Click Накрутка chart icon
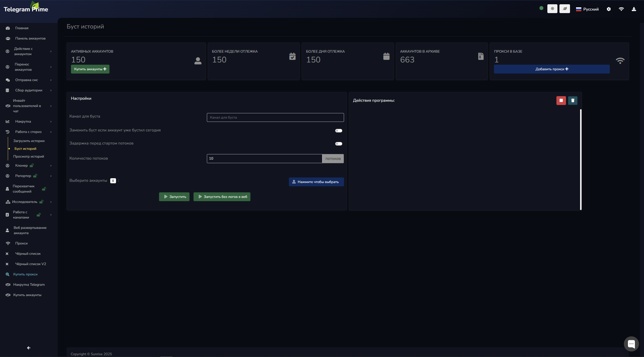644x357 pixels. [8, 122]
